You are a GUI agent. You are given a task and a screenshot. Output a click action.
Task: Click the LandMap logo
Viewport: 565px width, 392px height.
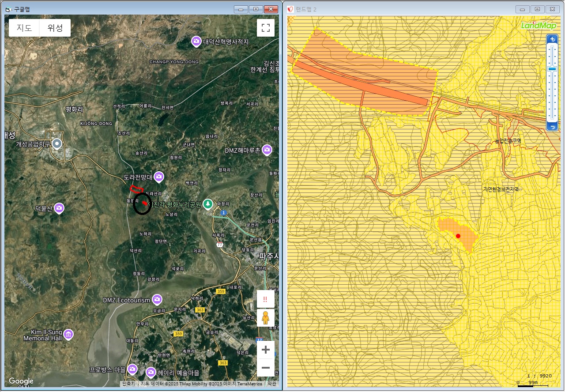coord(539,26)
